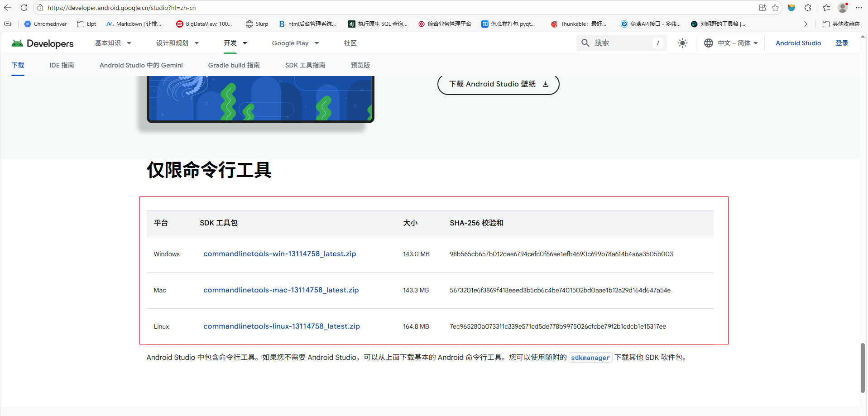Click the browser back arrow icon
The image size is (868, 416).
coord(8,8)
